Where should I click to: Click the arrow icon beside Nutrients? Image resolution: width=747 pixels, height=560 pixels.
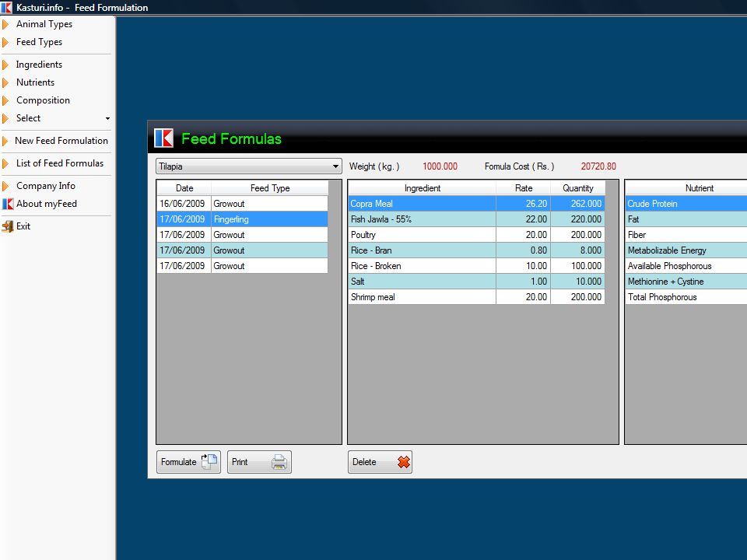(5, 83)
